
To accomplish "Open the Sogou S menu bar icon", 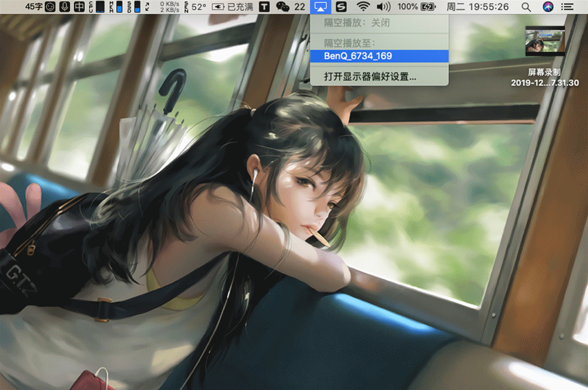I will pos(341,6).
